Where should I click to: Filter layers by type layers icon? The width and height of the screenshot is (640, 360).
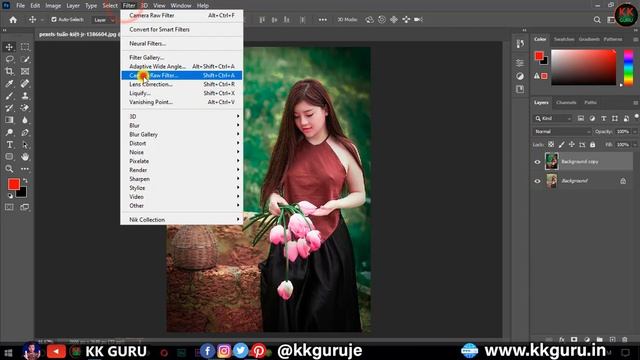pos(604,118)
